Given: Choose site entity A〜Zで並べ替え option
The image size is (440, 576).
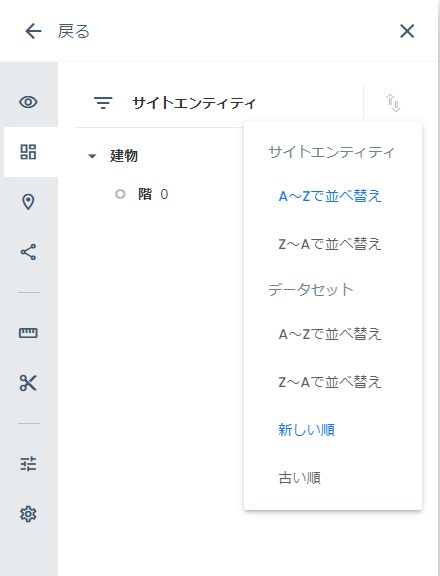Looking at the screenshot, I should click(x=329, y=196).
